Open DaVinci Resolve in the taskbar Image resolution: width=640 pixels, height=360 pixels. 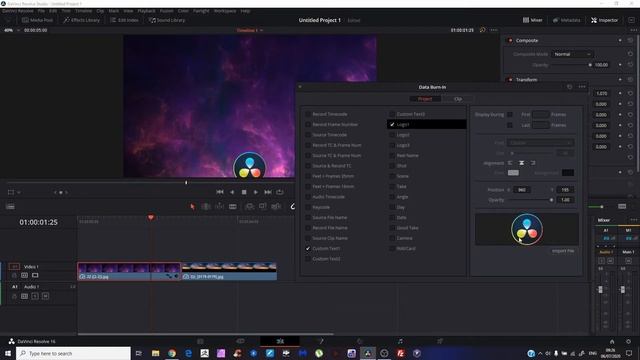[368, 353]
